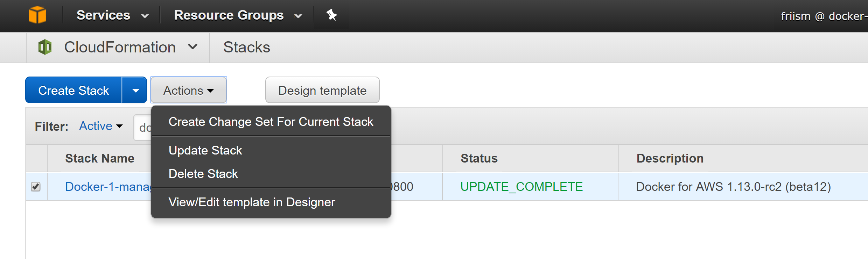Expand the CloudFormation chevron dropdown

point(192,47)
